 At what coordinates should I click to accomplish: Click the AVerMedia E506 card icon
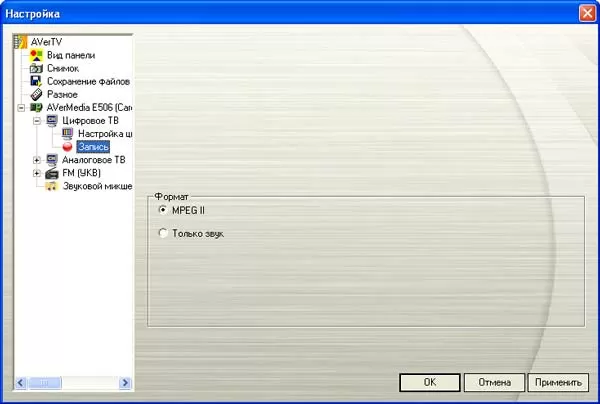click(36, 107)
